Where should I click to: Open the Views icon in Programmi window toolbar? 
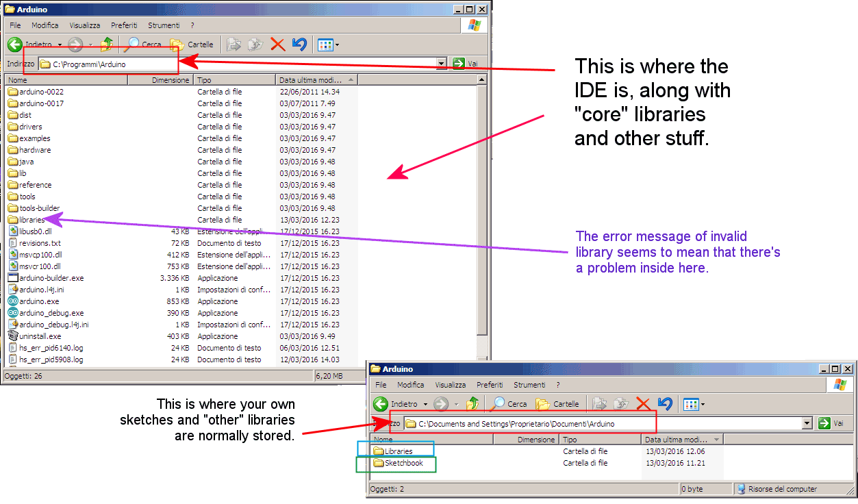click(x=325, y=45)
